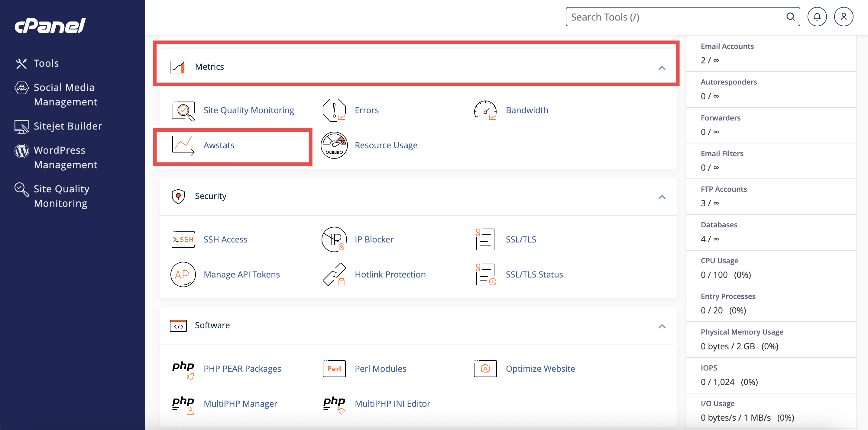Click the notifications bell icon
868x430 pixels.
817,17
